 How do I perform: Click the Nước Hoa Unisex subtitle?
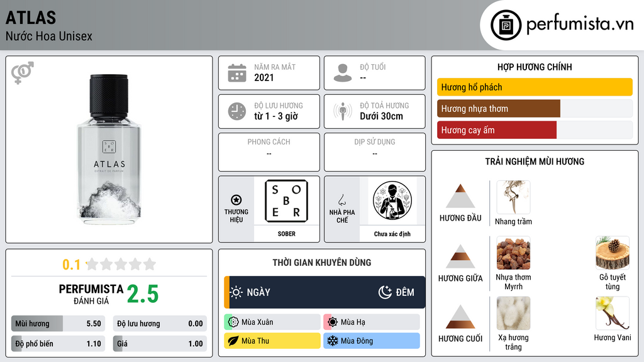[x=49, y=36]
